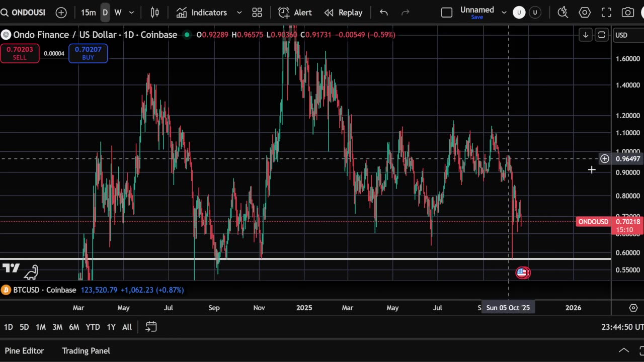
Task: Add a compare symbol with plus icon
Action: (x=61, y=13)
